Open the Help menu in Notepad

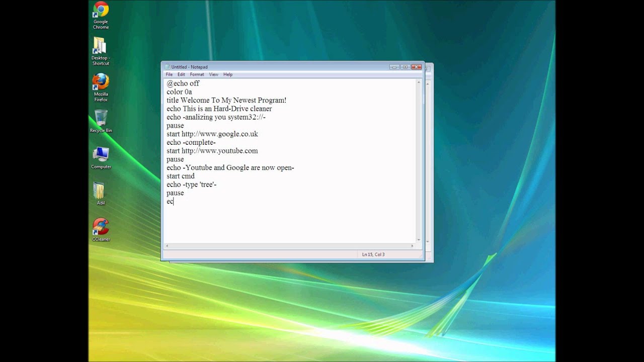click(x=228, y=74)
